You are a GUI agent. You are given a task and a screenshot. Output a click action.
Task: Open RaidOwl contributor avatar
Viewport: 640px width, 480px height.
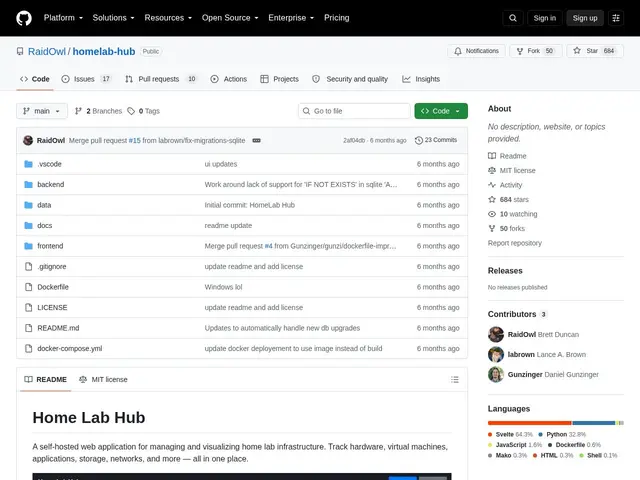496,334
